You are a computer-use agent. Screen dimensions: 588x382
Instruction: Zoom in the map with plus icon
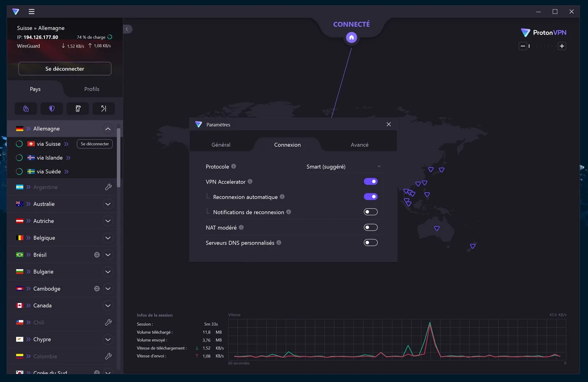(562, 46)
